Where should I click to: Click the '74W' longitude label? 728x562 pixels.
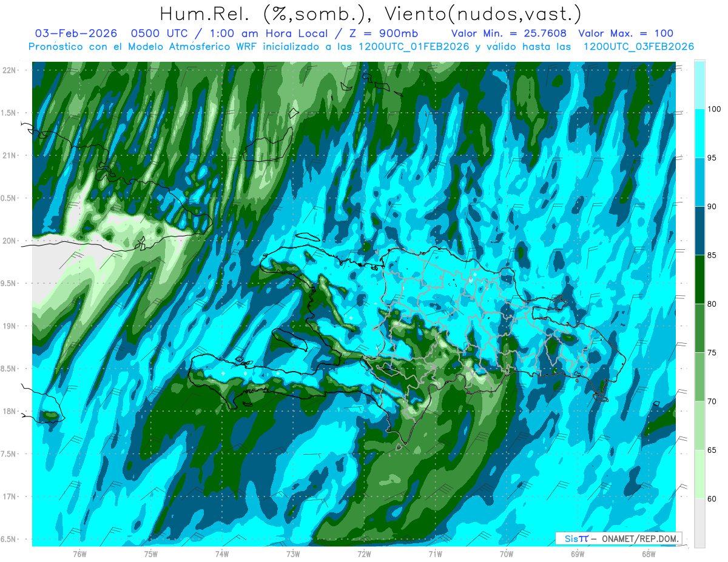click(x=222, y=554)
